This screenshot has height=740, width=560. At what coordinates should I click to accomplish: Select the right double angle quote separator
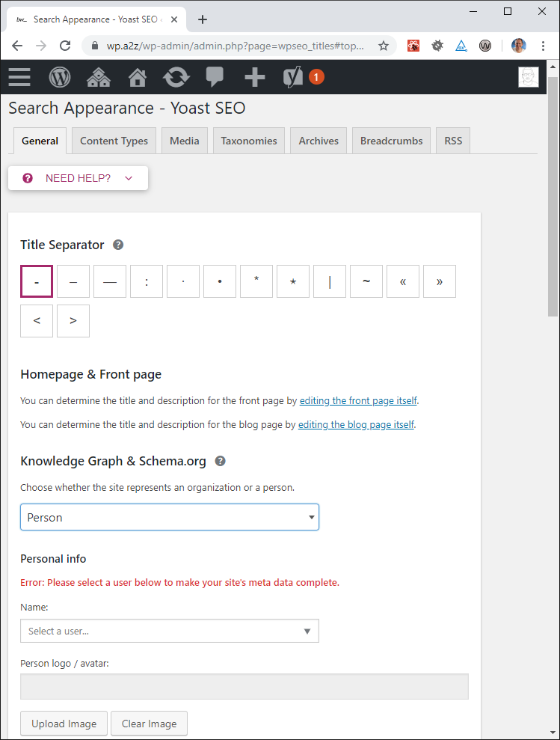440,281
